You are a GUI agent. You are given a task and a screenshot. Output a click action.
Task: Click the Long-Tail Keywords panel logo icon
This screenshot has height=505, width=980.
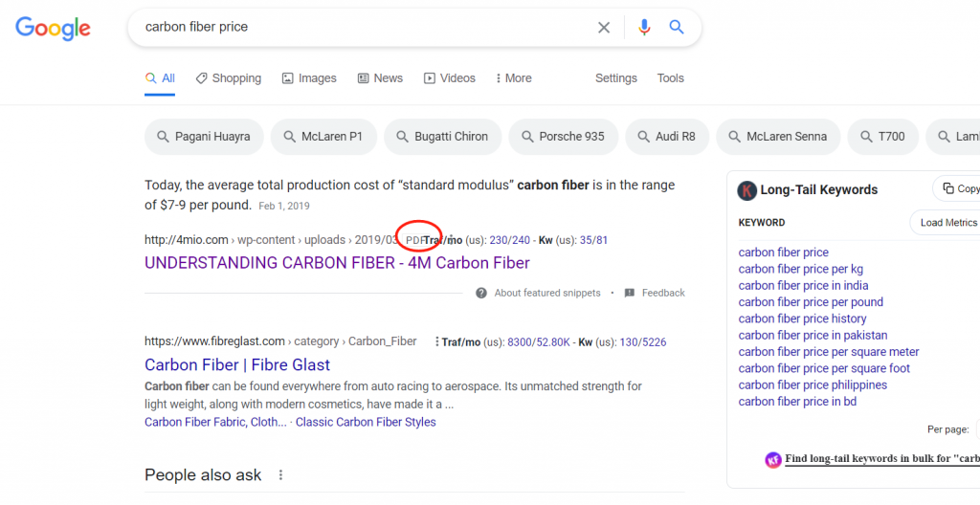point(746,190)
